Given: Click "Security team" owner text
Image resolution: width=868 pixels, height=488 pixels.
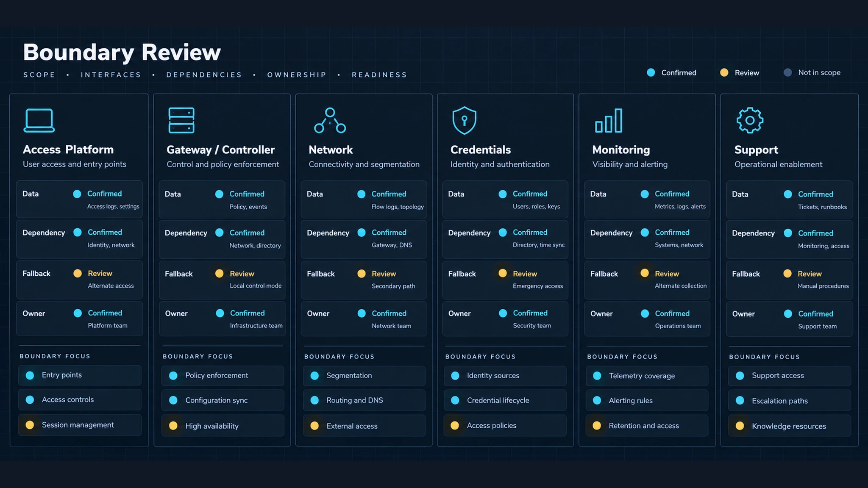Looking at the screenshot, I should (532, 326).
